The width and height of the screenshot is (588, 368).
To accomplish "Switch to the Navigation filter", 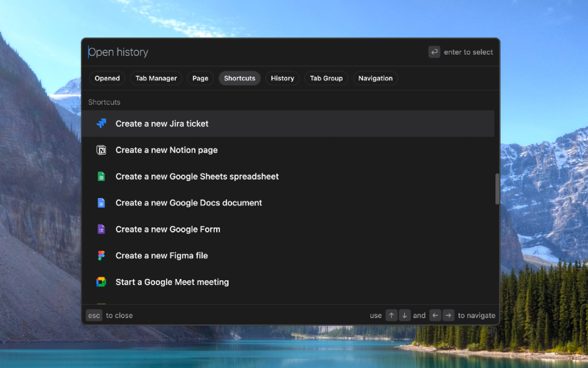I will point(376,78).
